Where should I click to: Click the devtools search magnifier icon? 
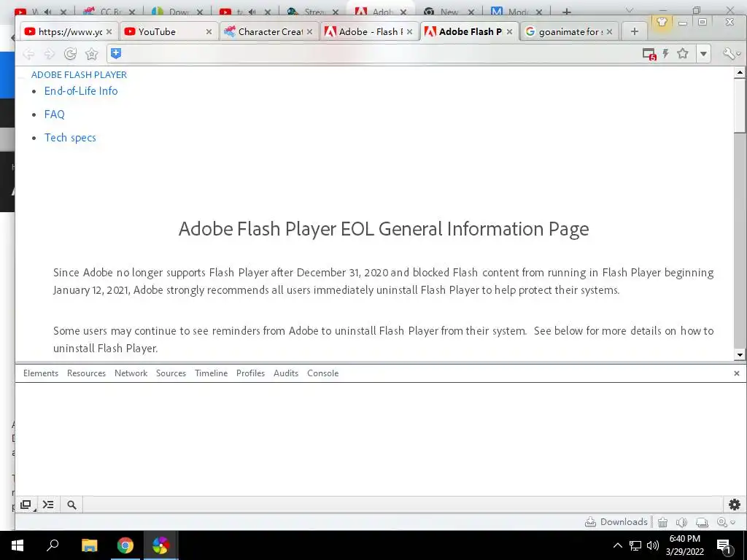(x=71, y=505)
